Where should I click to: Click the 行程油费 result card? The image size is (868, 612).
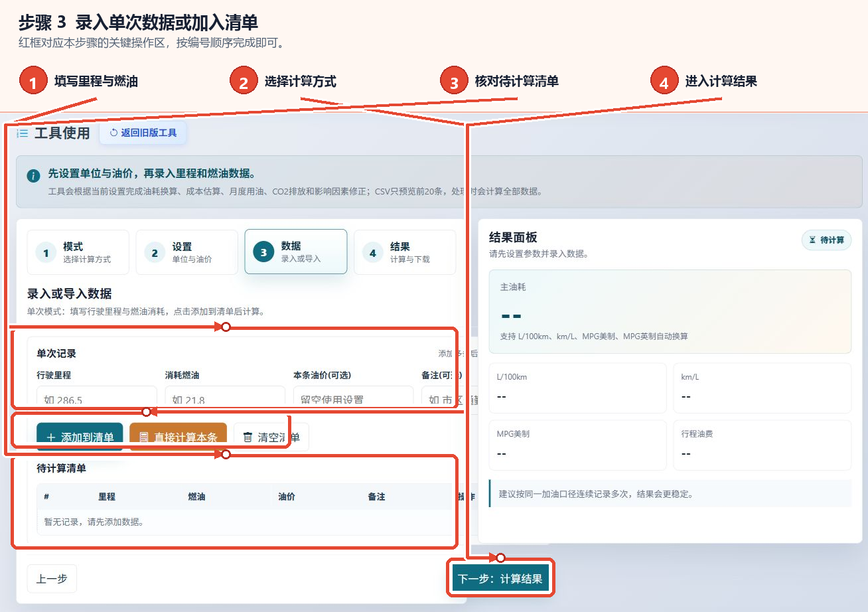coord(762,445)
